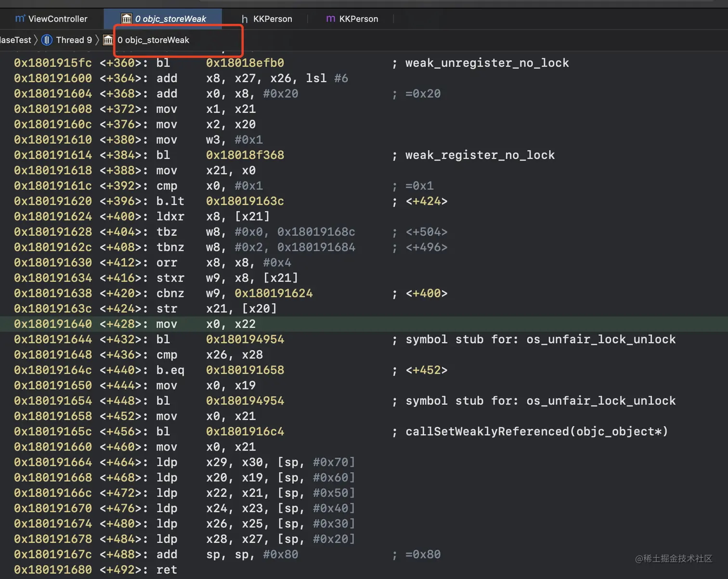Screen dimensions: 728x579
Task: Click operands w3, #0x1
Action: [234, 140]
